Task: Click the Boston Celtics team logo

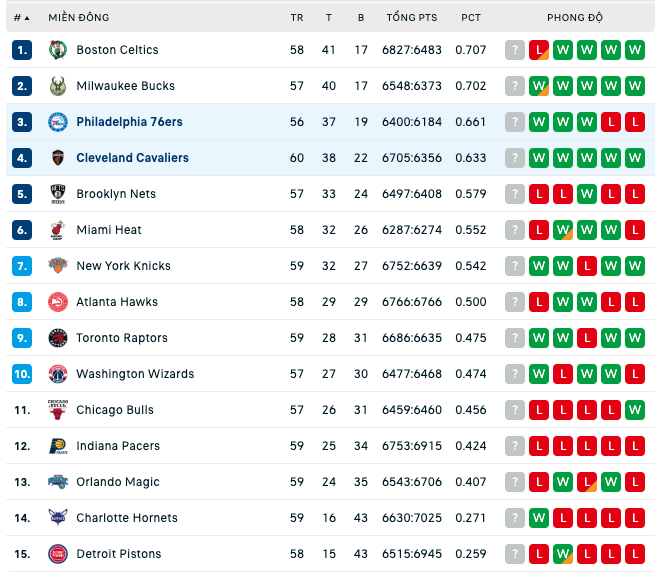Action: tap(58, 50)
